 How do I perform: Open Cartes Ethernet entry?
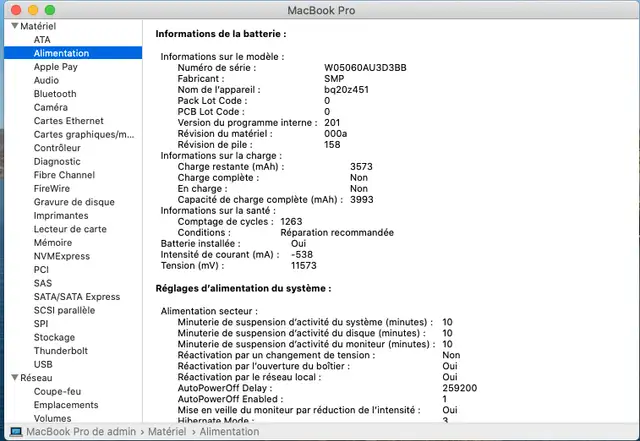coord(69,120)
